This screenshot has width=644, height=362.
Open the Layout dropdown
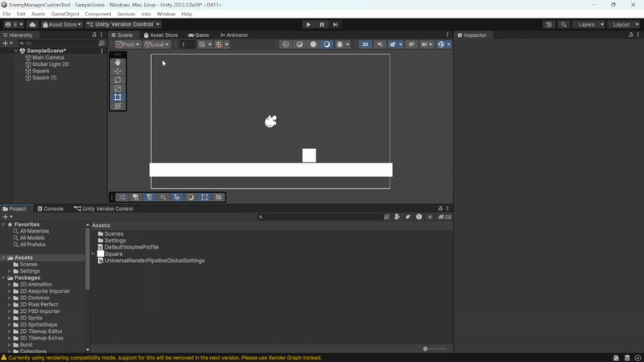click(x=625, y=25)
